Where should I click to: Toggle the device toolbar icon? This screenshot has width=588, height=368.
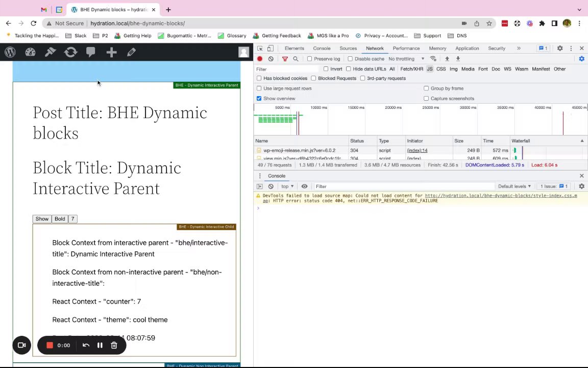pyautogui.click(x=271, y=49)
